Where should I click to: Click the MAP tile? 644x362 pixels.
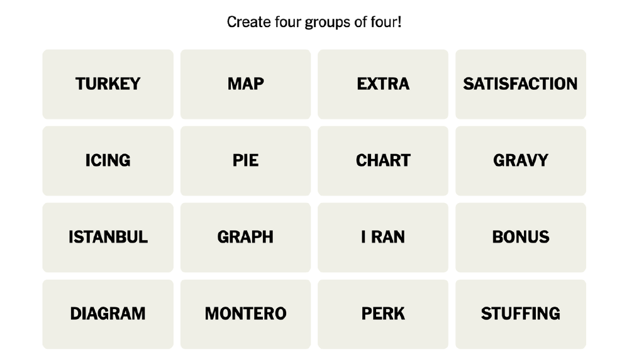[245, 84]
